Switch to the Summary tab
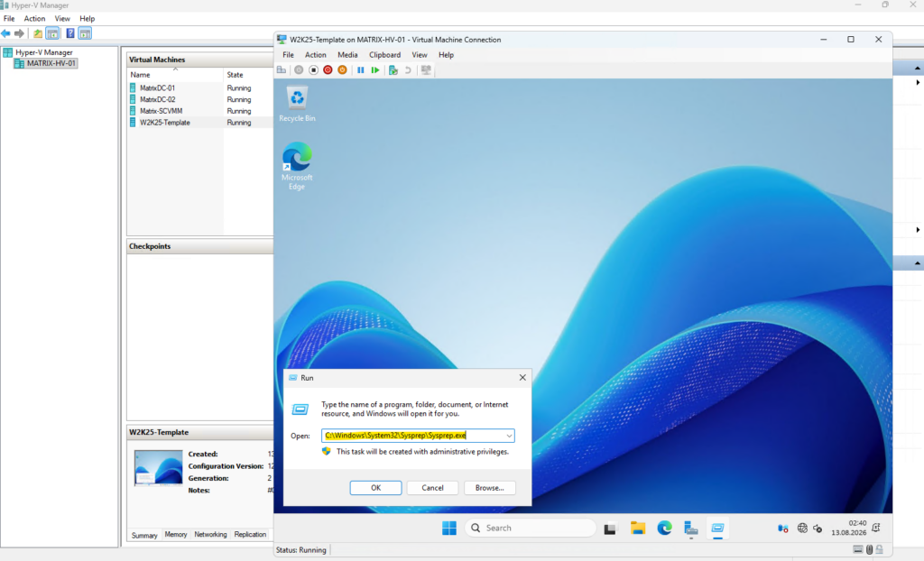Image resolution: width=924 pixels, height=561 pixels. (x=144, y=535)
